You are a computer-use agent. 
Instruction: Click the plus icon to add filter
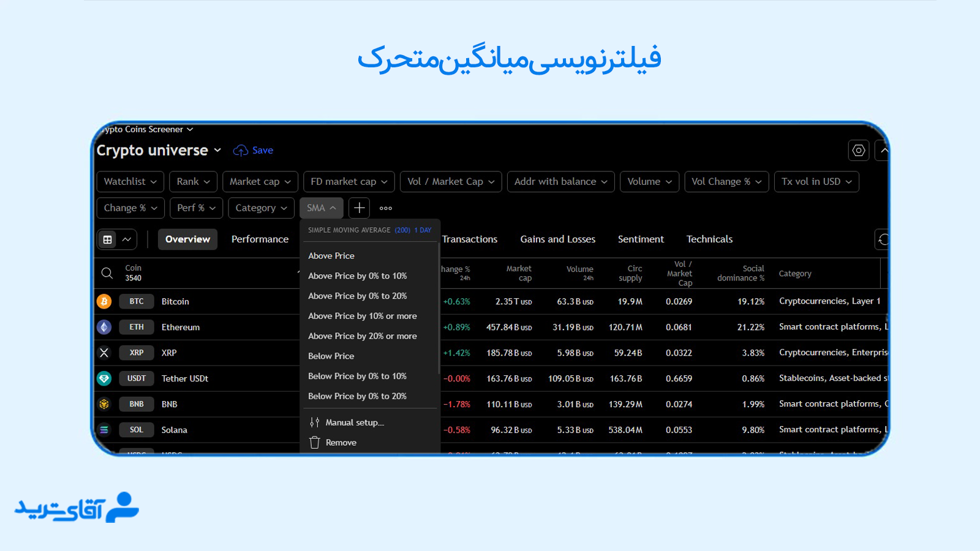click(359, 208)
